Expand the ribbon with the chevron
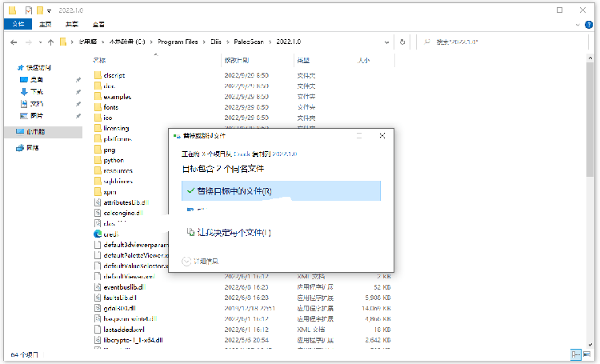This screenshot has width=600, height=364. tap(578, 25)
